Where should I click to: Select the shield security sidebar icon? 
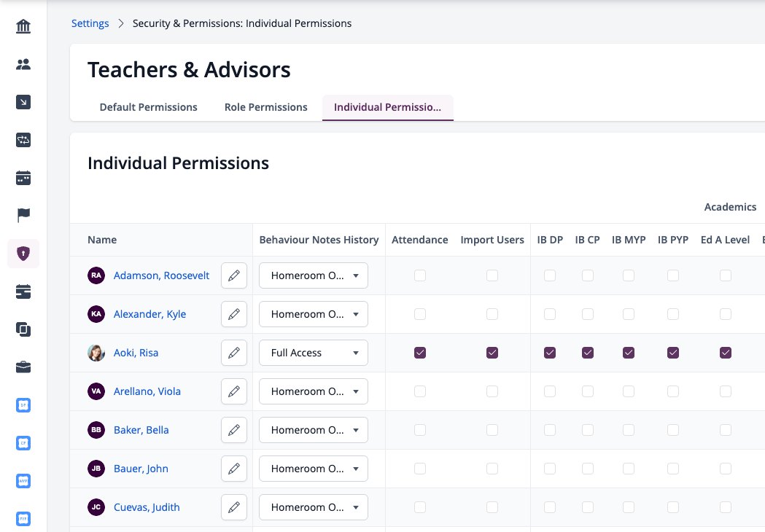pos(23,254)
